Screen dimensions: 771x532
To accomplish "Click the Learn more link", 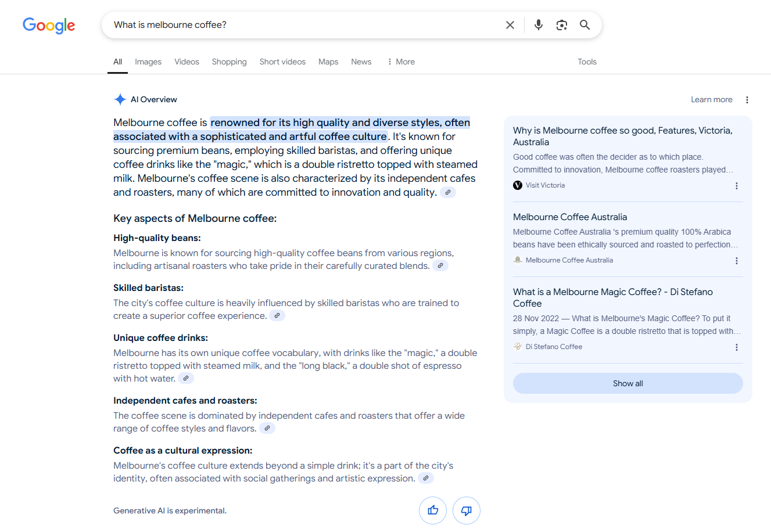I will (x=712, y=99).
